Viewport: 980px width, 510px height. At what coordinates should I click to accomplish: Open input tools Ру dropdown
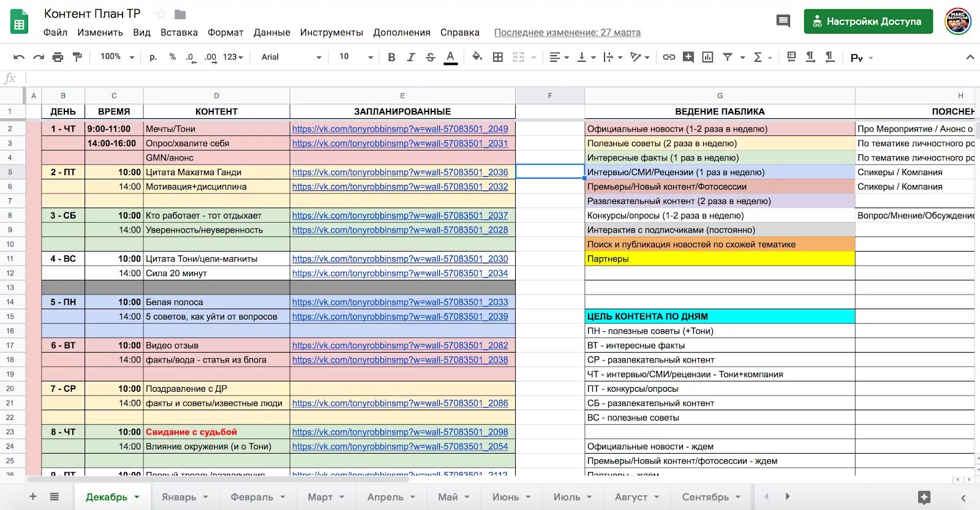[x=862, y=58]
